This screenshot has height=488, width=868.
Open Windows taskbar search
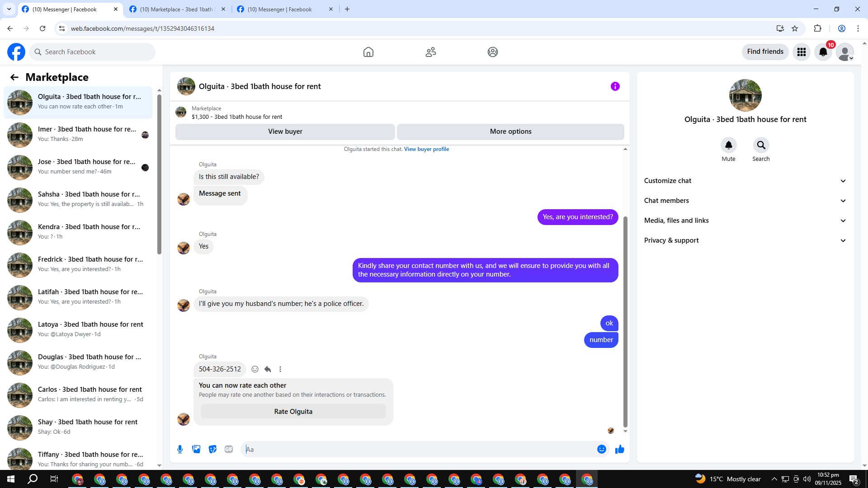[33, 479]
